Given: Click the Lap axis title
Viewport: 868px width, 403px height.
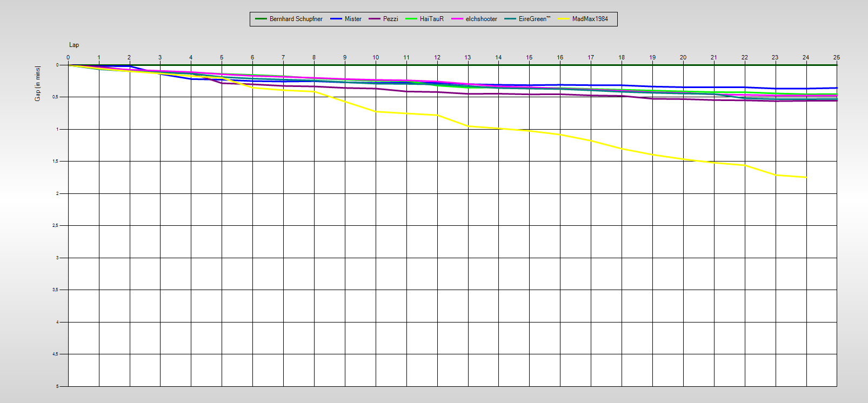Looking at the screenshot, I should point(74,45).
